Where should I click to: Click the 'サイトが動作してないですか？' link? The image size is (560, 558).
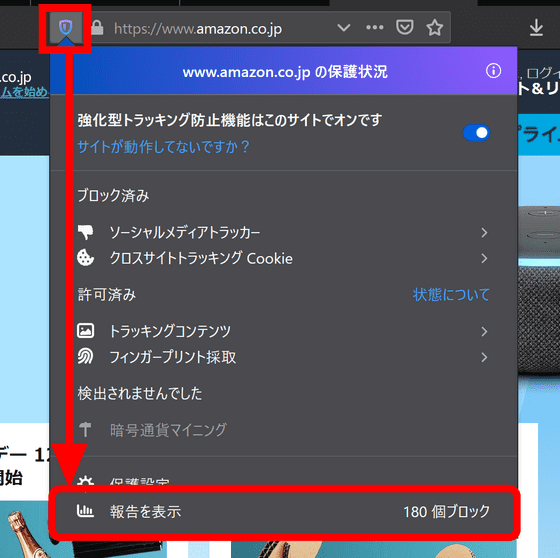164,146
